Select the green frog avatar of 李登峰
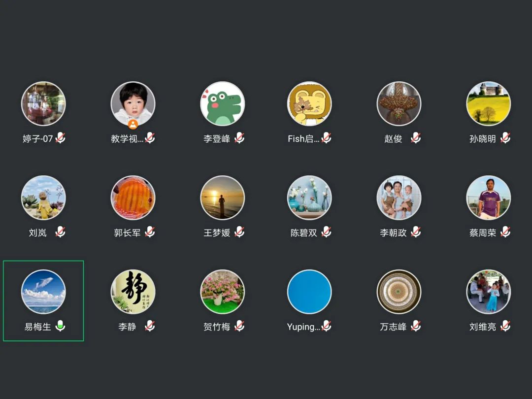This screenshot has width=532, height=399. (223, 103)
